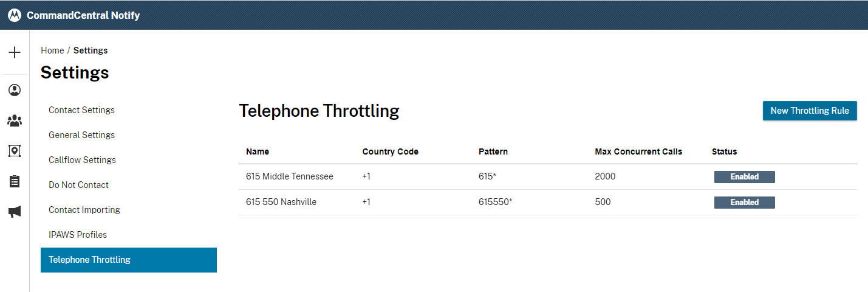Click the plus create icon in sidebar
This screenshot has width=868, height=292.
(15, 52)
